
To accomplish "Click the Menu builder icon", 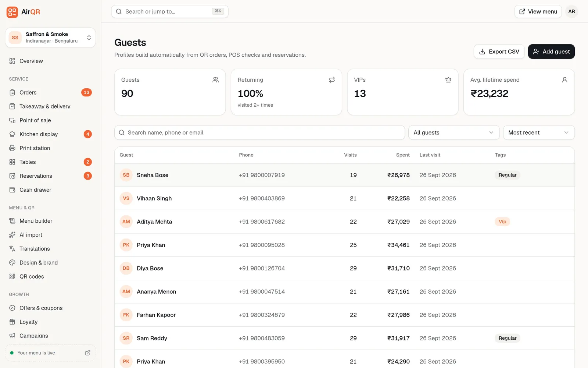I will [12, 221].
